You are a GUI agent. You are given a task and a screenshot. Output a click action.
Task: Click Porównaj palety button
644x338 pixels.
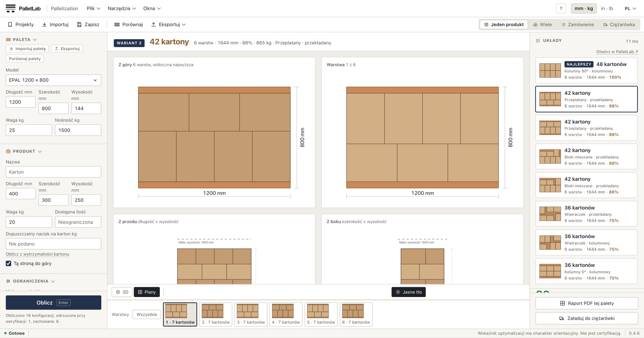[25, 59]
